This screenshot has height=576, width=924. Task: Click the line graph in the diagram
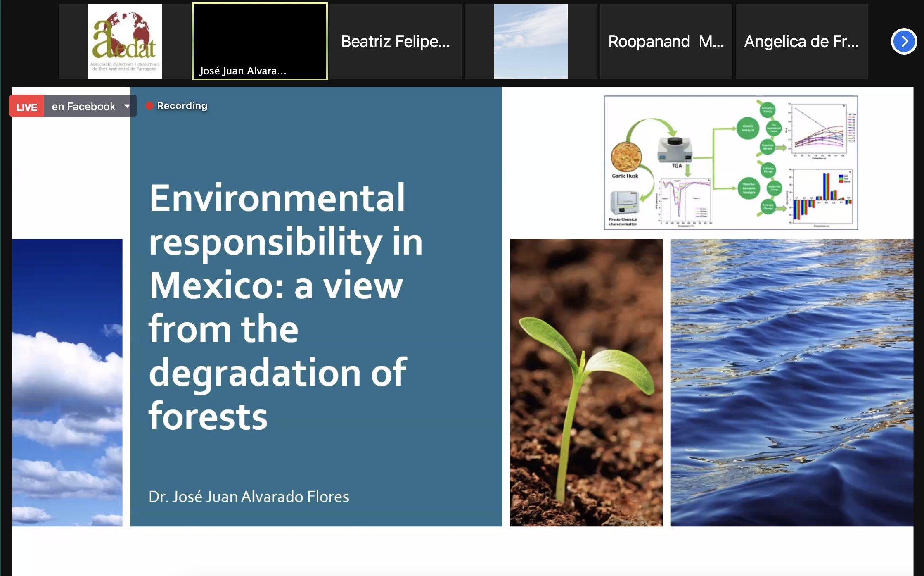click(820, 129)
